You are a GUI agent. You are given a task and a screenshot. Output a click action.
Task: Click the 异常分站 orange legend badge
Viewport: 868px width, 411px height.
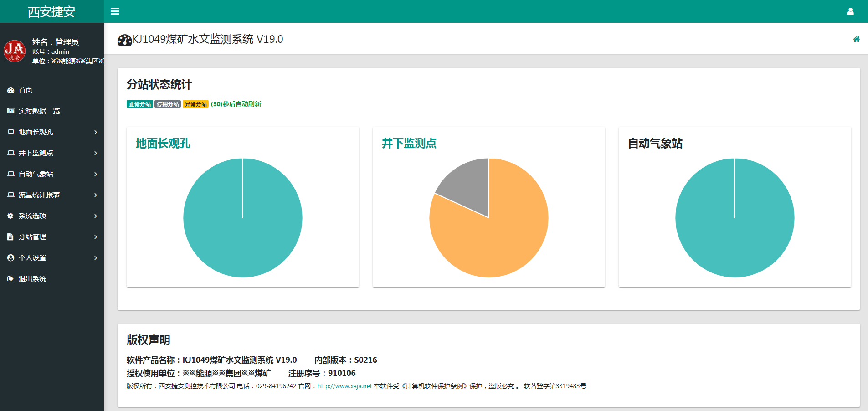pyautogui.click(x=196, y=104)
